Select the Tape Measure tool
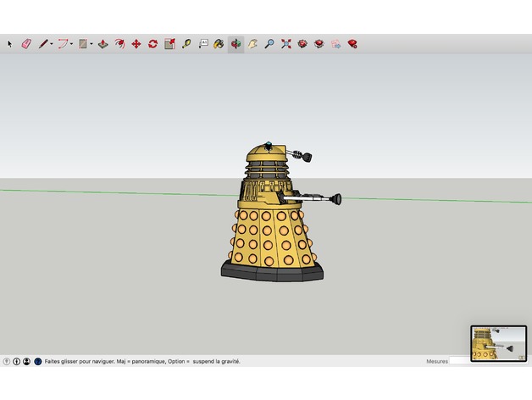 [x=186, y=43]
